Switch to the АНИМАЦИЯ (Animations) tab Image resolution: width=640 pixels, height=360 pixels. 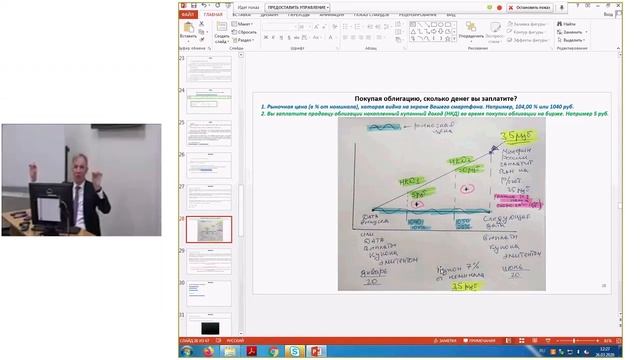[331, 15]
